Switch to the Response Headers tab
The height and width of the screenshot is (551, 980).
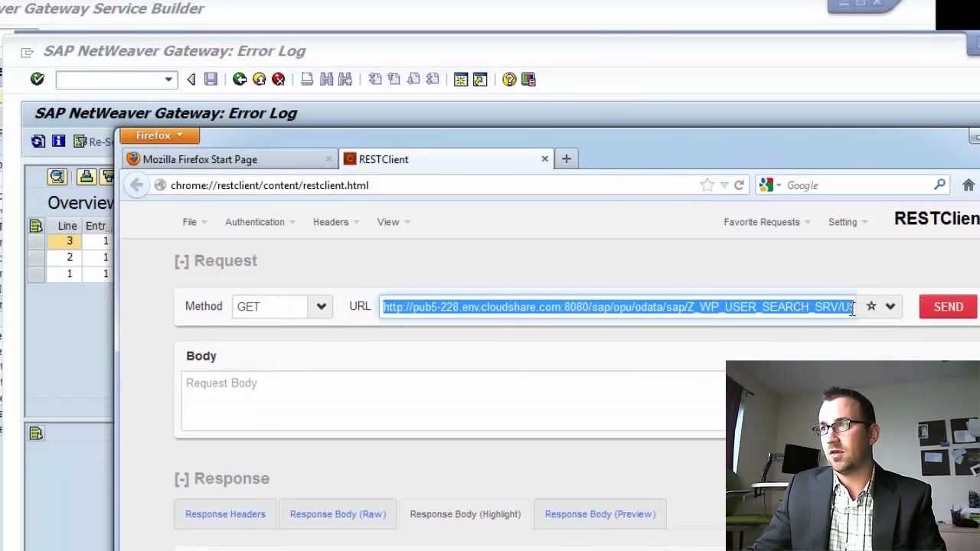tap(225, 514)
